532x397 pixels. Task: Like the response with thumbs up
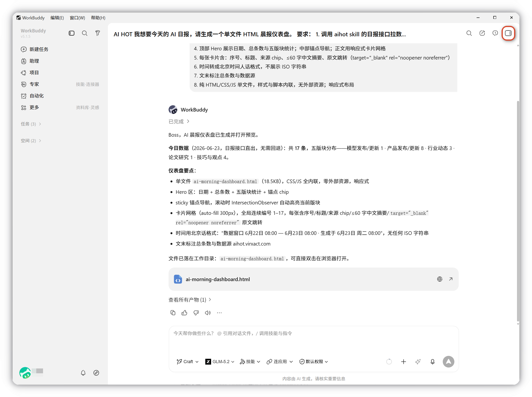(185, 313)
